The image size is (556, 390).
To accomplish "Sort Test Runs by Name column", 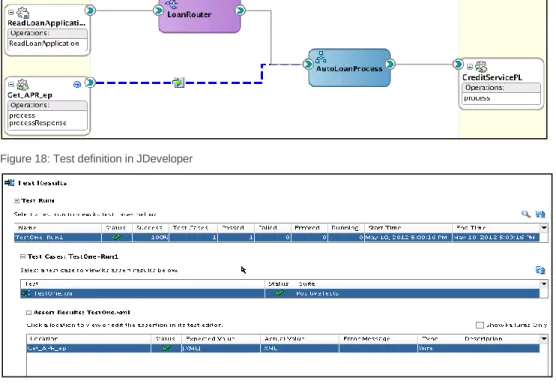I will coord(58,228).
